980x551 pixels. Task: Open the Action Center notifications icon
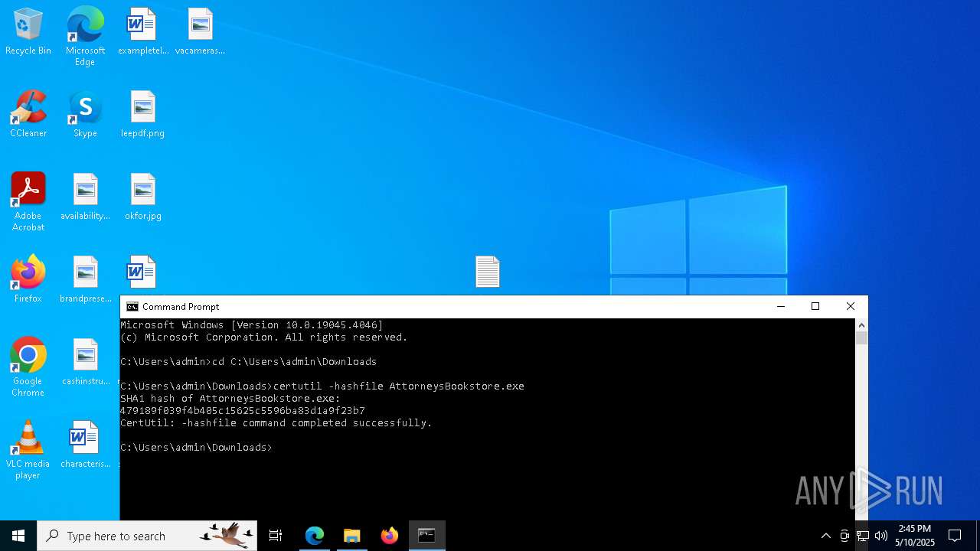pos(955,536)
